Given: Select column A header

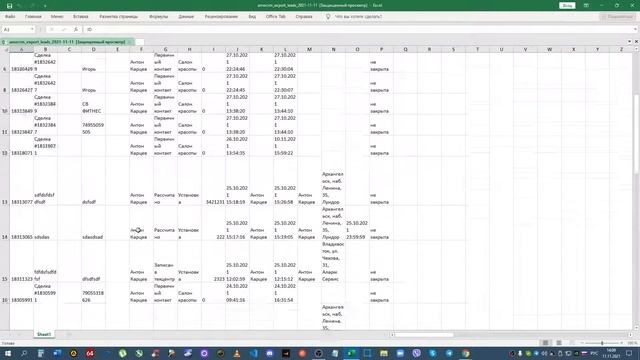Looking at the screenshot, I should [x=21, y=49].
